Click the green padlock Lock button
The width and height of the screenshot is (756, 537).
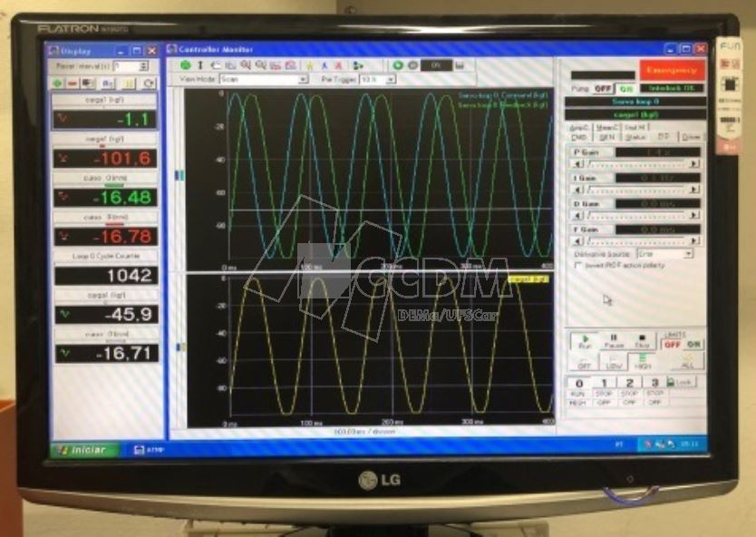pos(680,382)
